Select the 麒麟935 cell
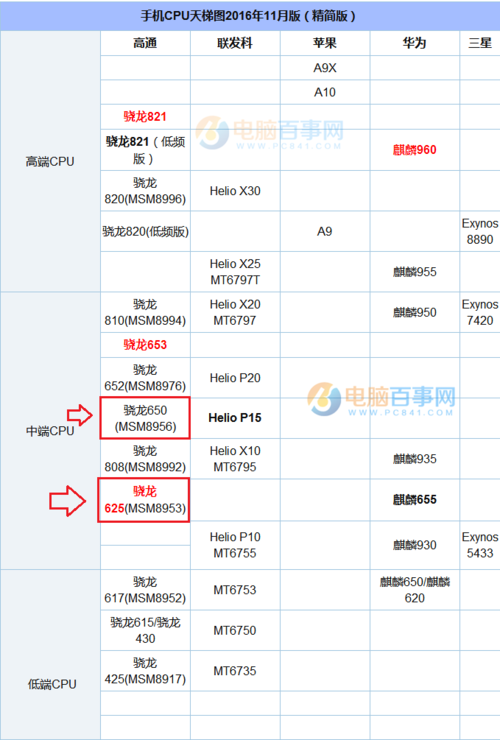Image resolution: width=500 pixels, height=740 pixels. pyautogui.click(x=415, y=459)
